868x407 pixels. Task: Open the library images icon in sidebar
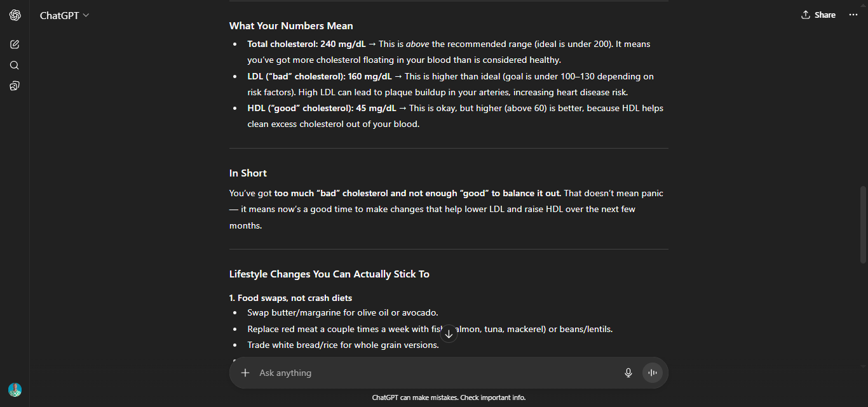click(15, 86)
